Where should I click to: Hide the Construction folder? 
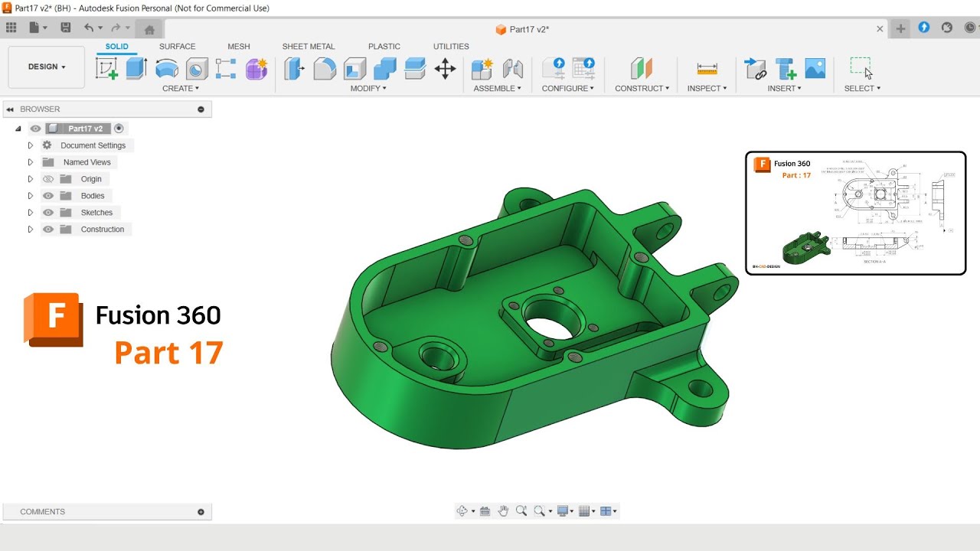click(48, 230)
